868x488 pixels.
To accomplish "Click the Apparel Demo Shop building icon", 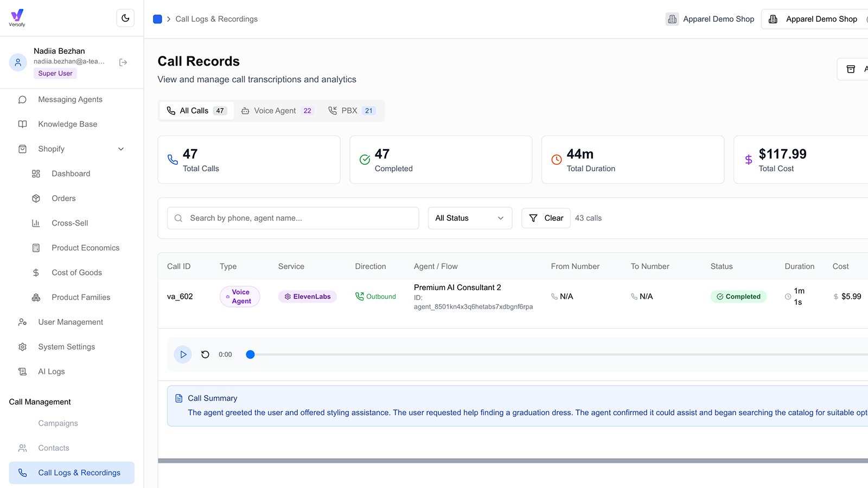I will [x=672, y=19].
